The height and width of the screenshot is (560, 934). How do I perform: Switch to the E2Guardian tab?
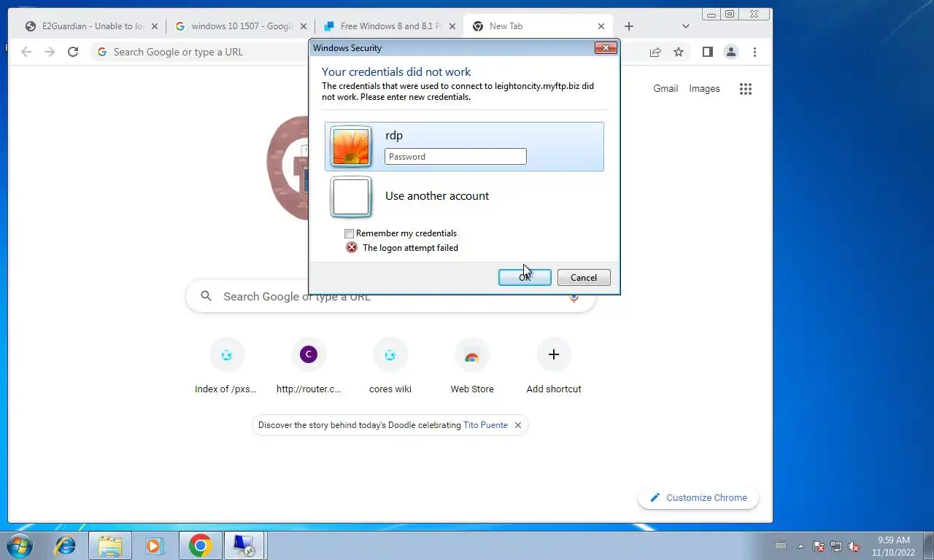point(90,26)
